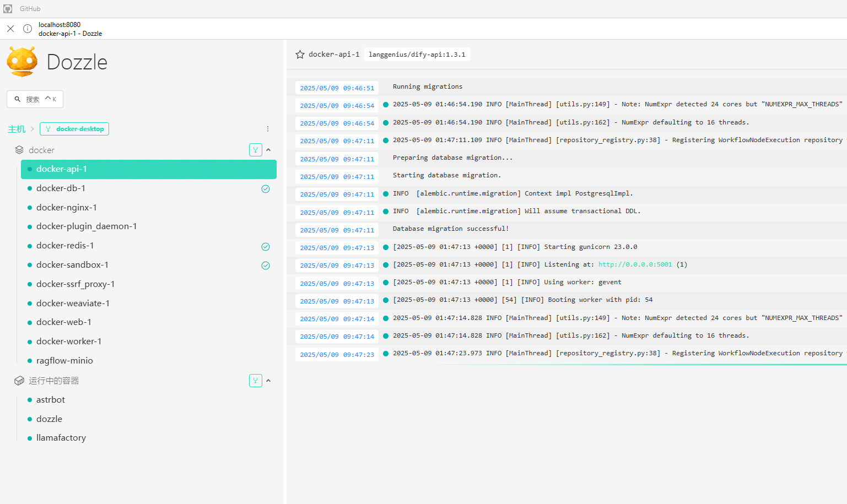
Task: Click the star icon beside docker-api-1 title
Action: pos(300,55)
